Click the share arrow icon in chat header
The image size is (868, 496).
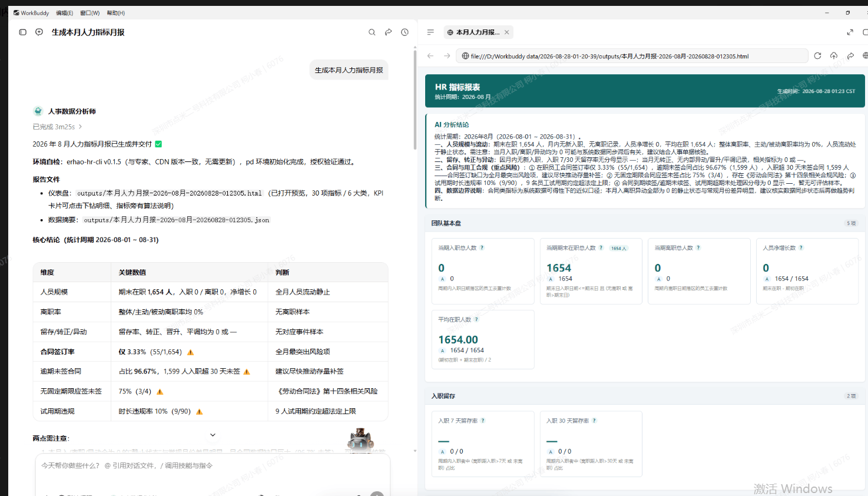[388, 32]
